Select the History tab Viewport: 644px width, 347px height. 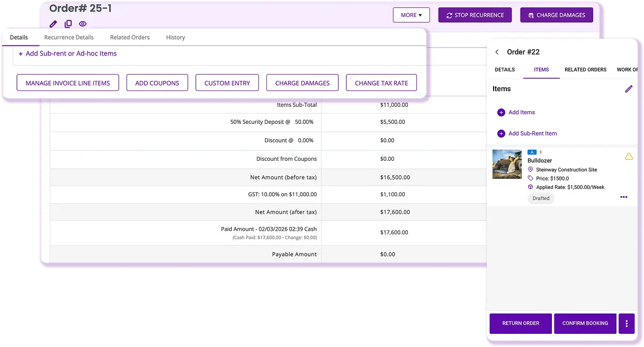(175, 38)
